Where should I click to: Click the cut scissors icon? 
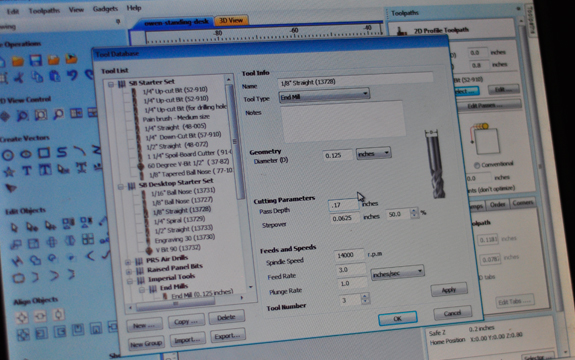[19, 77]
